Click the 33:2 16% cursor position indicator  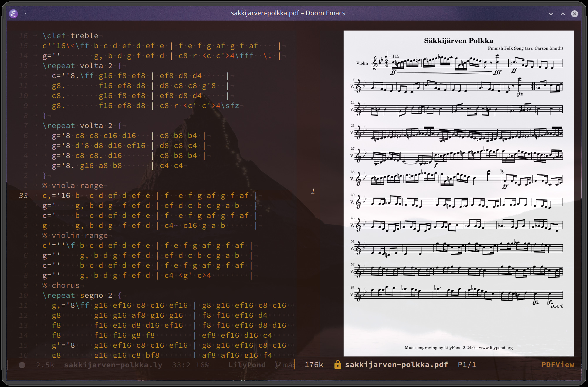click(x=191, y=365)
